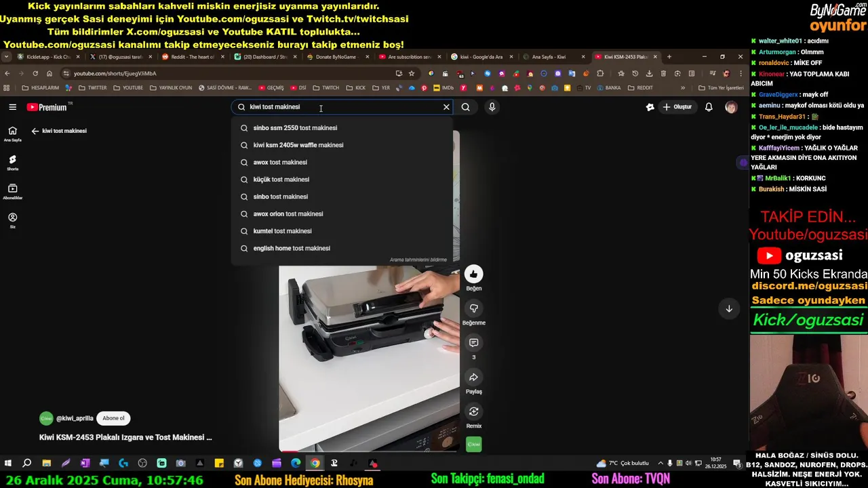This screenshot has width=868, height=488.
Task: Dislike the short with Beğenme
Action: pos(473,308)
